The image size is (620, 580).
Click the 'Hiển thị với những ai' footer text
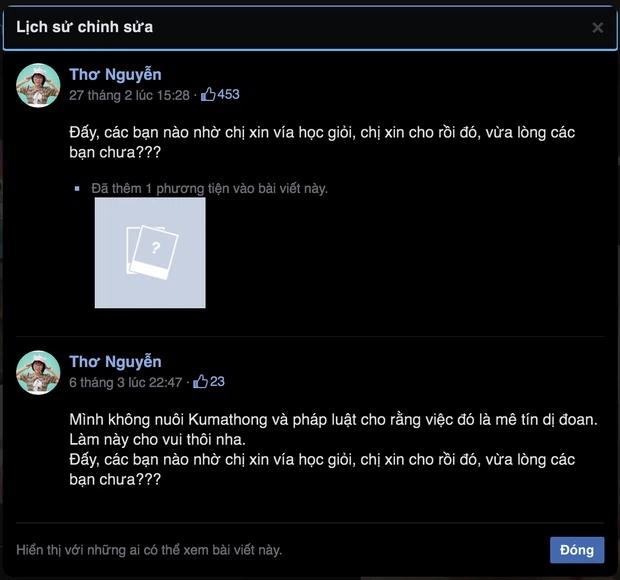[x=149, y=549]
